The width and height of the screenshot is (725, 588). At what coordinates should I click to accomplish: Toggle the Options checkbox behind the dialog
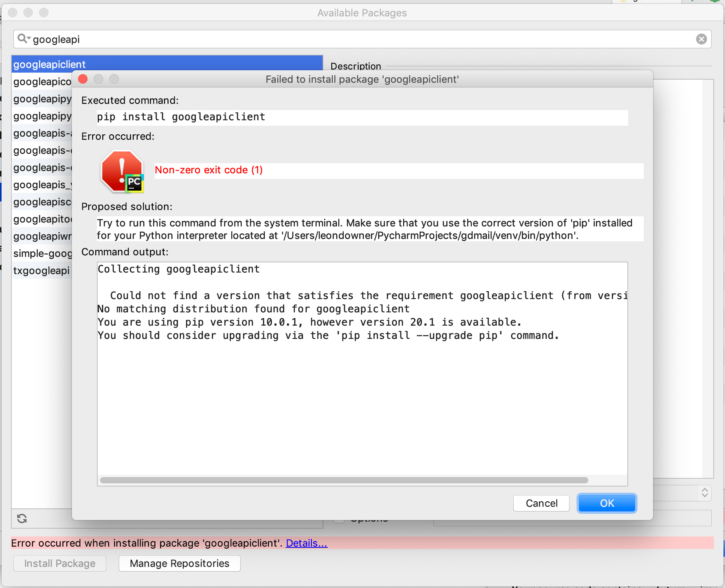point(339,520)
